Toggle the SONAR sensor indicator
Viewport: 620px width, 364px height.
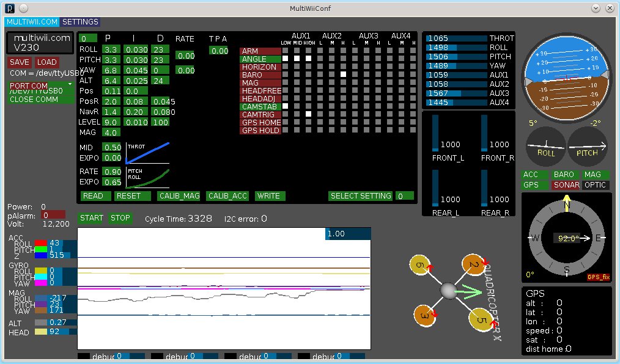[x=566, y=185]
